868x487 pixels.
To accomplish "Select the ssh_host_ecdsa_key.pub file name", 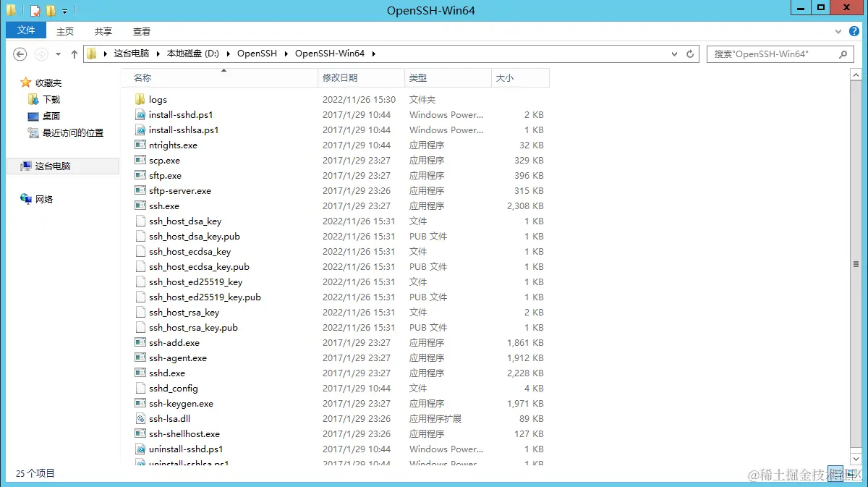I will pyautogui.click(x=199, y=267).
